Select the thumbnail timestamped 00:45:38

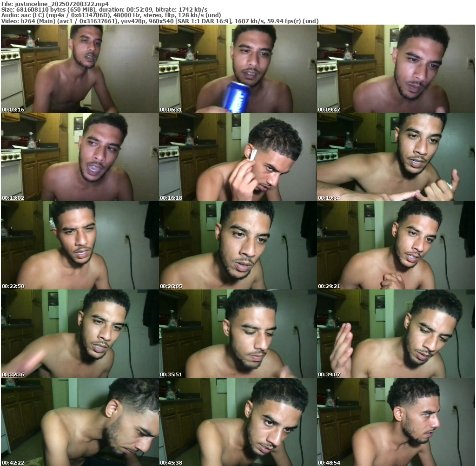[x=238, y=422]
